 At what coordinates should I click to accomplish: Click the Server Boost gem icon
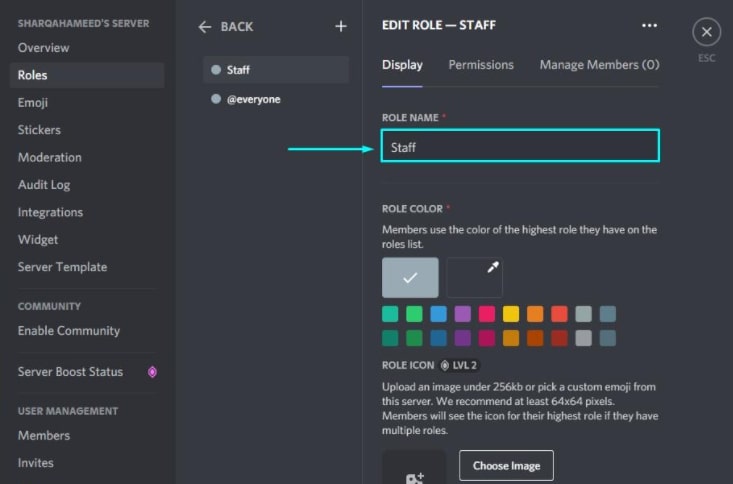pos(152,372)
